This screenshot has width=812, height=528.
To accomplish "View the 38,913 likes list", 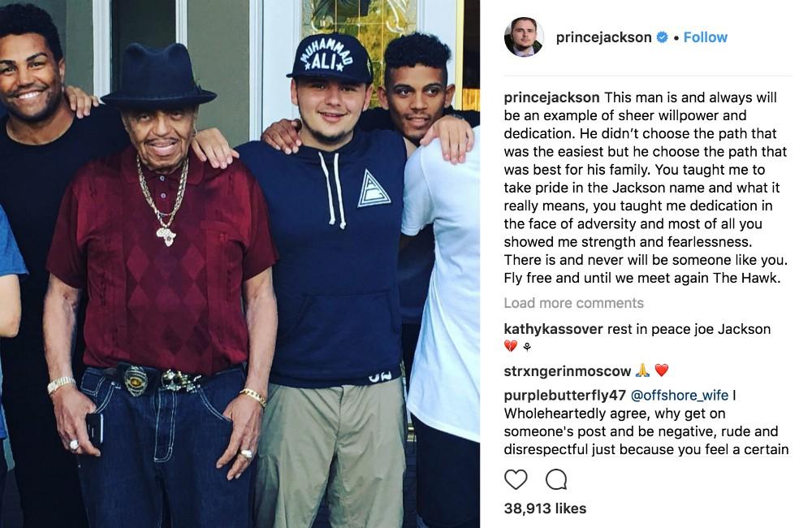I will 546,509.
